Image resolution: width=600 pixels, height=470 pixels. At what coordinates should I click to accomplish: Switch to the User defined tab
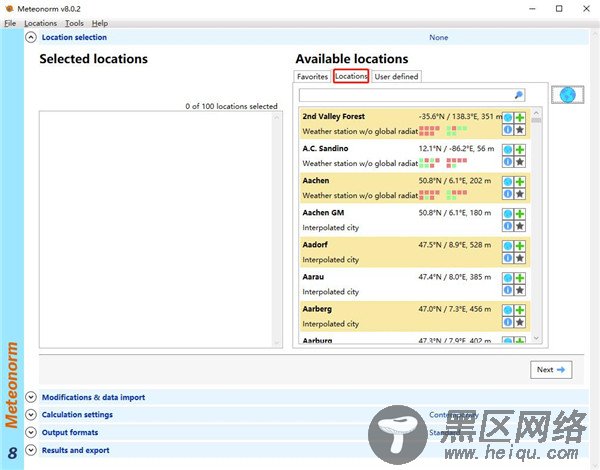(396, 77)
